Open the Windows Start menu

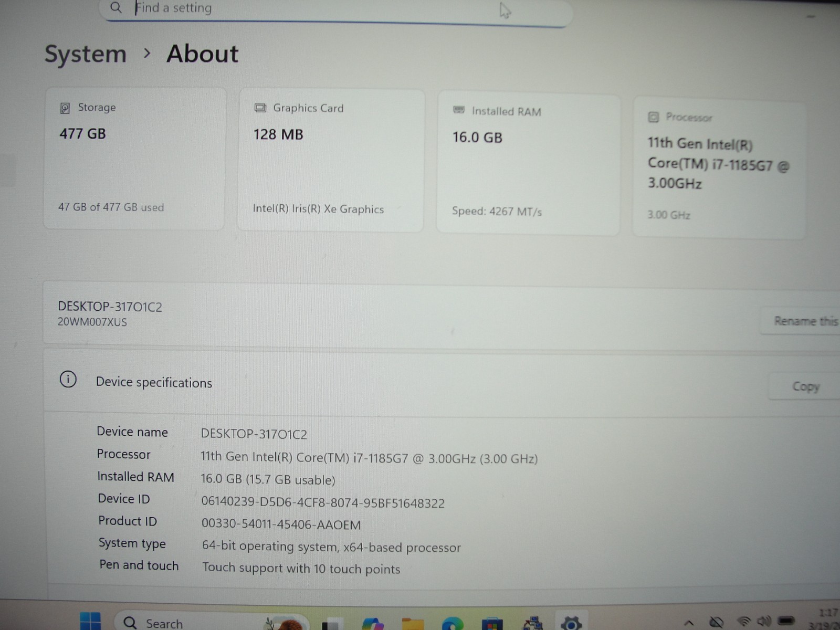tap(90, 622)
